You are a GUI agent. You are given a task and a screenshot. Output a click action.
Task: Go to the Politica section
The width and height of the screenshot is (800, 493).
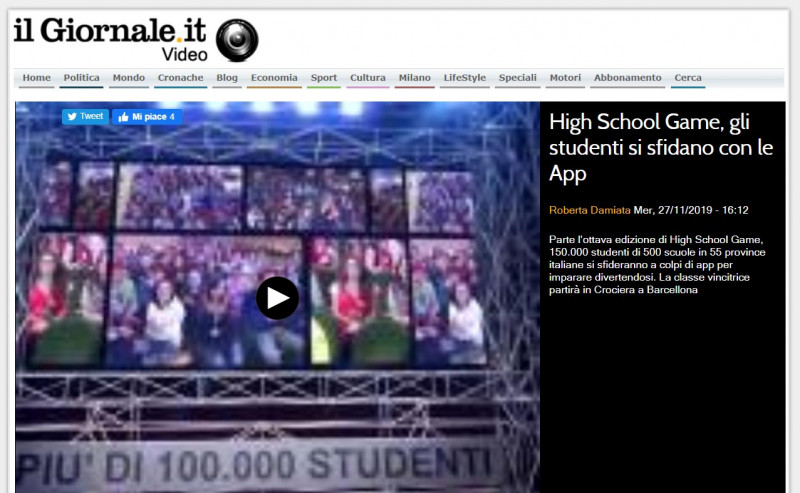pyautogui.click(x=81, y=78)
